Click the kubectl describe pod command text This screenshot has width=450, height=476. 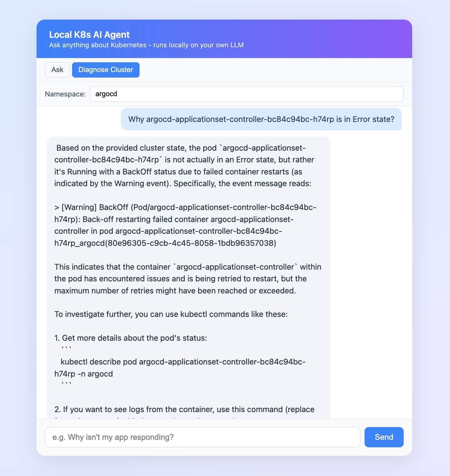180,368
